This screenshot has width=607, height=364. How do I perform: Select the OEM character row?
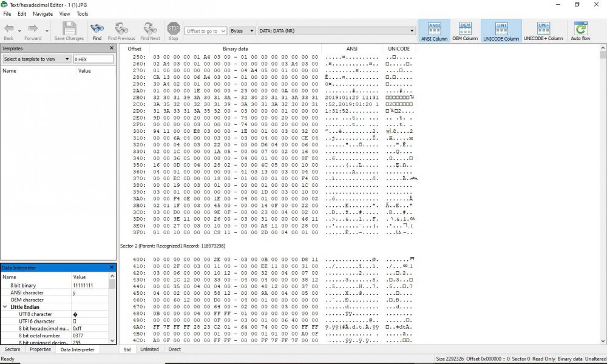tap(55, 300)
